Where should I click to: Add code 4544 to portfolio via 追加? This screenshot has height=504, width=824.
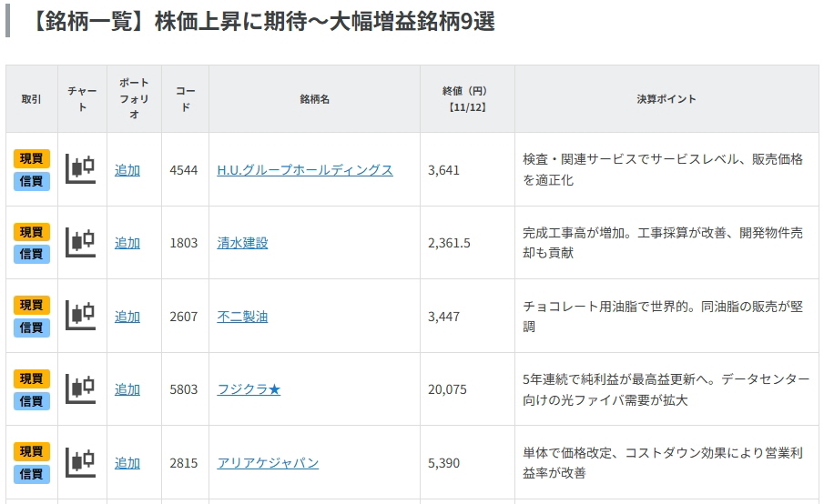(x=127, y=170)
